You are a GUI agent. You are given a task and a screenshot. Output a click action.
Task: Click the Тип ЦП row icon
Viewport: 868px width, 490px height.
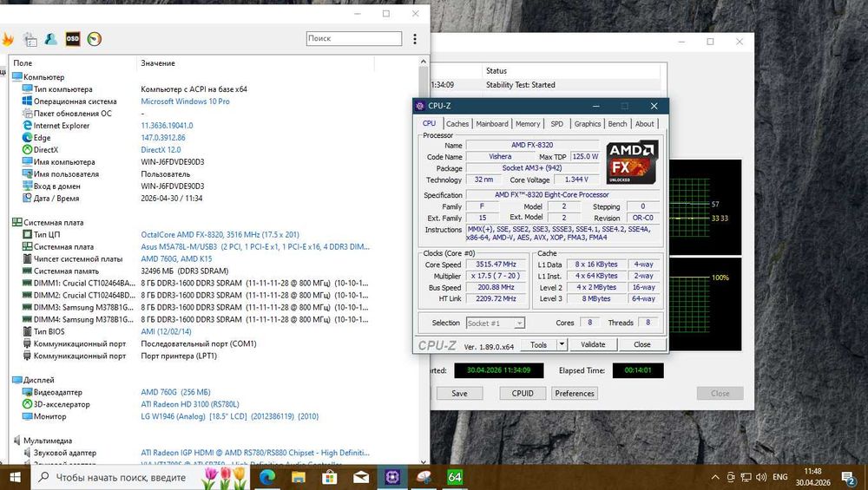27,234
